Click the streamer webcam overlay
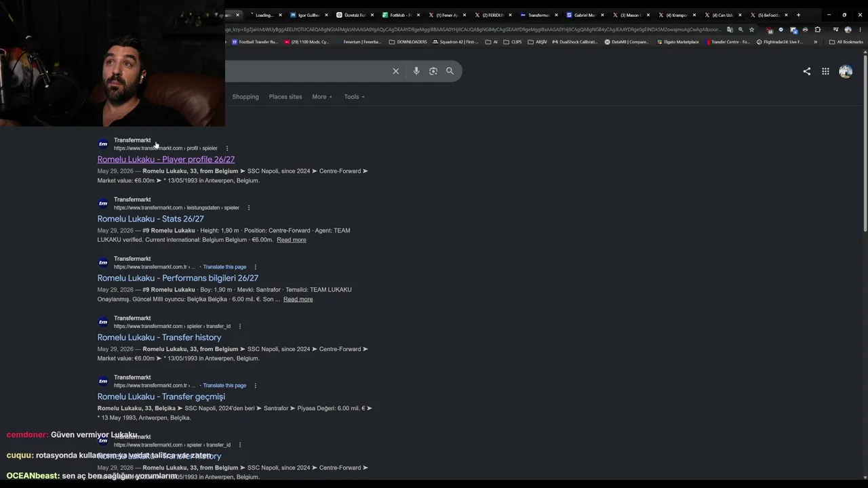 pyautogui.click(x=113, y=63)
